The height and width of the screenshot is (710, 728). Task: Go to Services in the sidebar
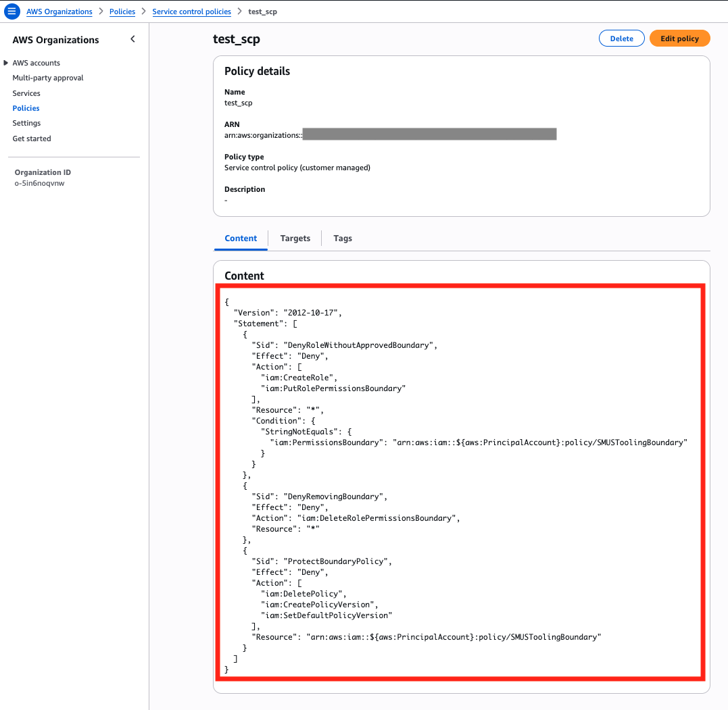[26, 93]
